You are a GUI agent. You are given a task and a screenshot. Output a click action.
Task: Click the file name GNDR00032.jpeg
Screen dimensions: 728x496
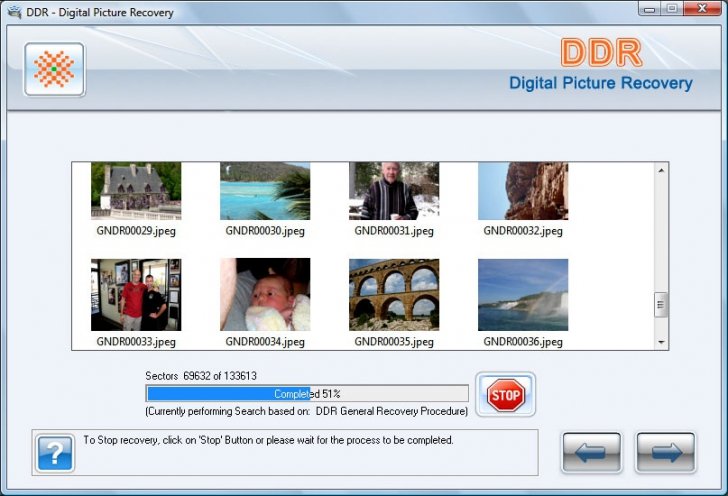523,231
